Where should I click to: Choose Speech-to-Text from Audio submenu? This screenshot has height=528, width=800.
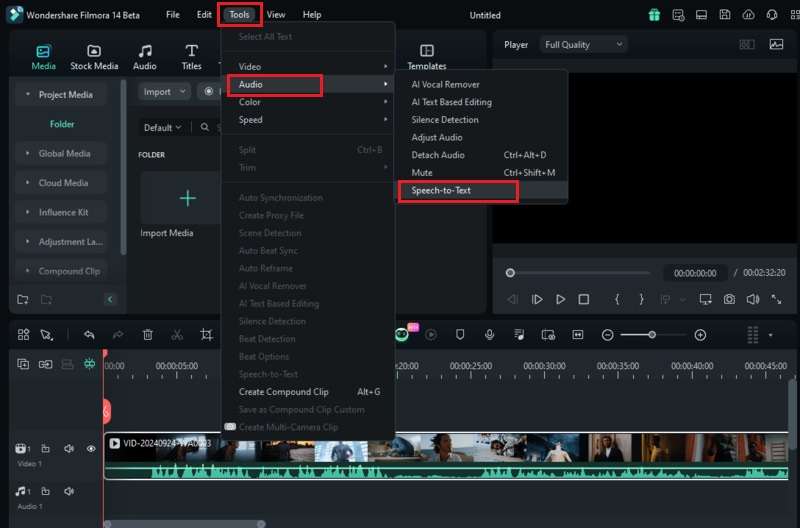pyautogui.click(x=441, y=190)
